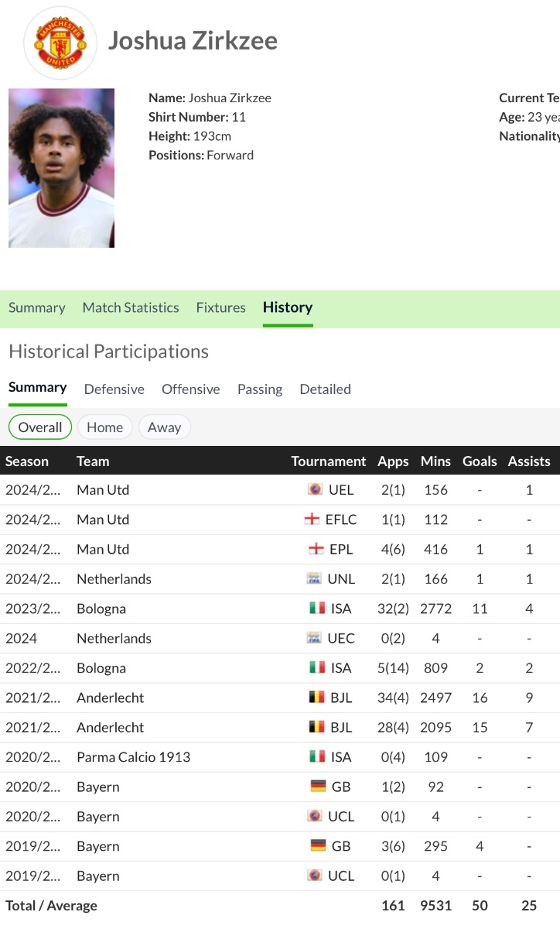Switch to the Defensive stats sub-tab
The width and height of the screenshot is (560, 929).
(114, 389)
